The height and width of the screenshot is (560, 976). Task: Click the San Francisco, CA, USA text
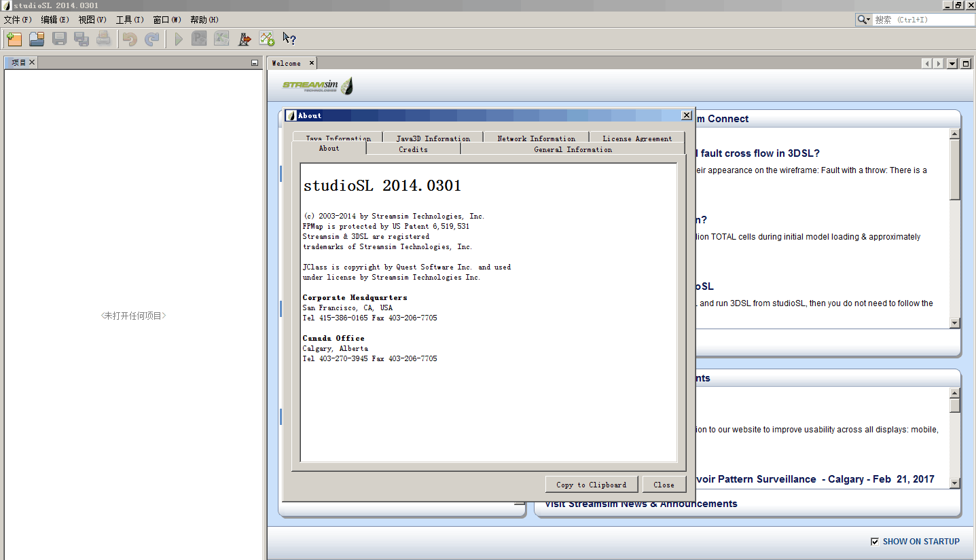pos(348,307)
